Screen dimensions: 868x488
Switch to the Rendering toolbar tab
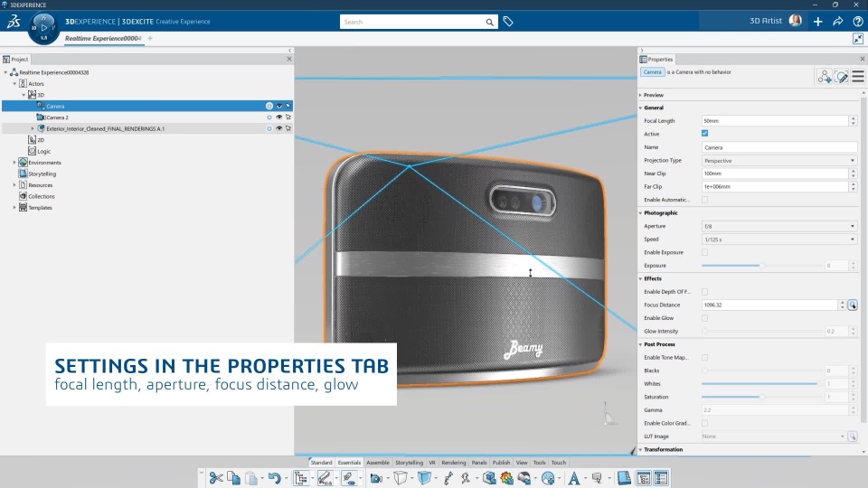[x=454, y=463]
